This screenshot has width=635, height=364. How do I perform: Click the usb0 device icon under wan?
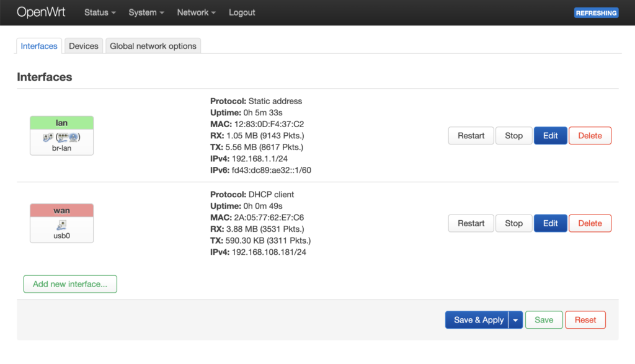[x=61, y=225]
